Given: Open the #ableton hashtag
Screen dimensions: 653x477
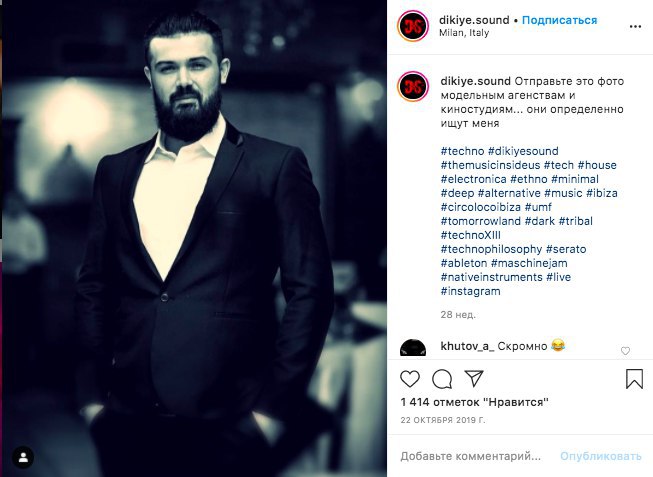Looking at the screenshot, I should tap(464, 263).
